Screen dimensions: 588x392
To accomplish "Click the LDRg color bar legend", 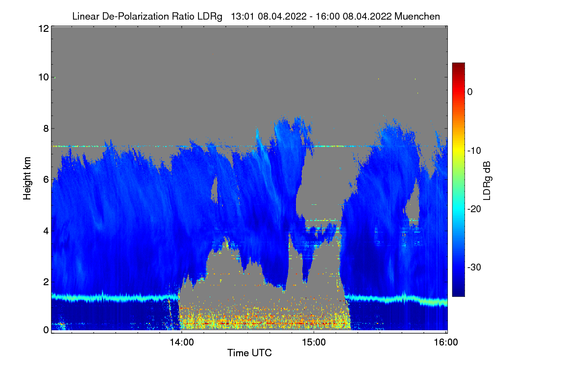I will point(458,179).
